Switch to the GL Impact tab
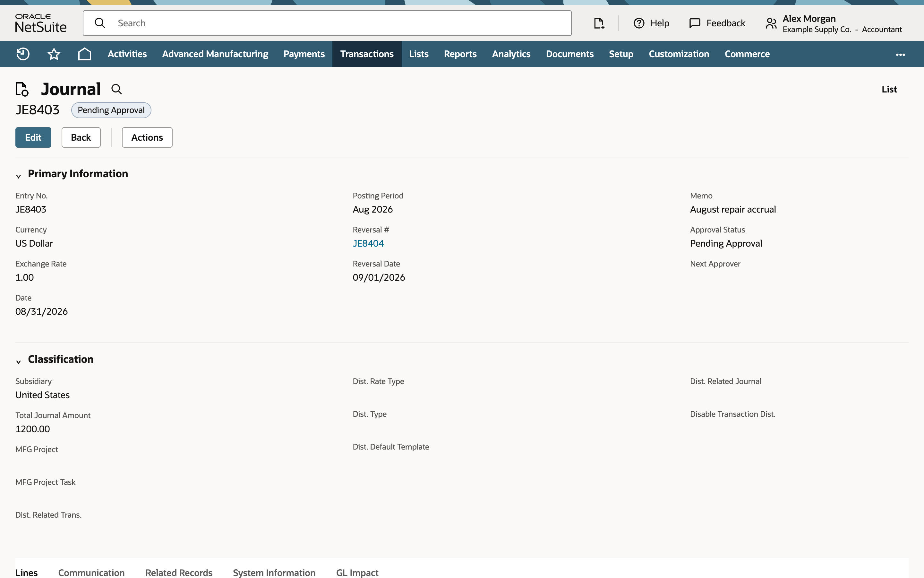Viewport: 924px width, 578px height. click(x=357, y=572)
